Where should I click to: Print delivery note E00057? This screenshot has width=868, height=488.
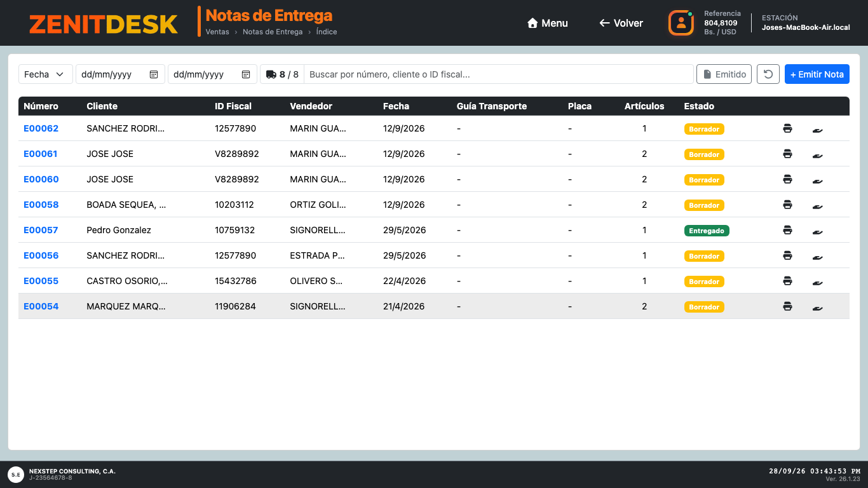787,230
